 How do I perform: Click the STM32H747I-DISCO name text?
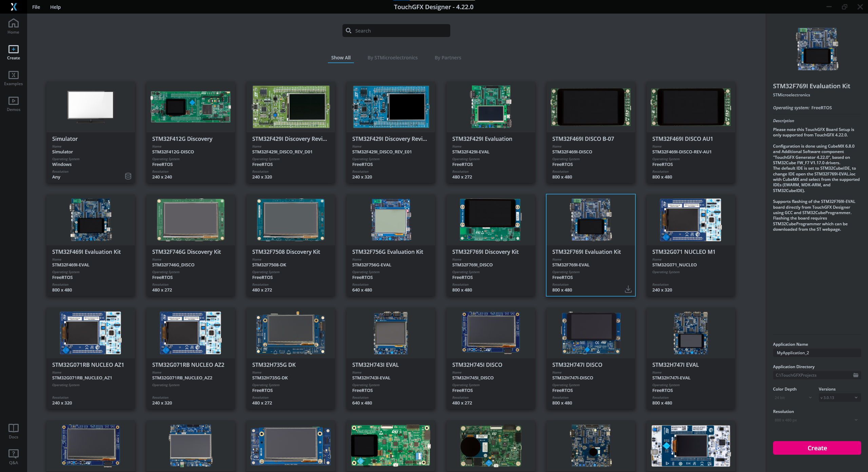coord(573,378)
